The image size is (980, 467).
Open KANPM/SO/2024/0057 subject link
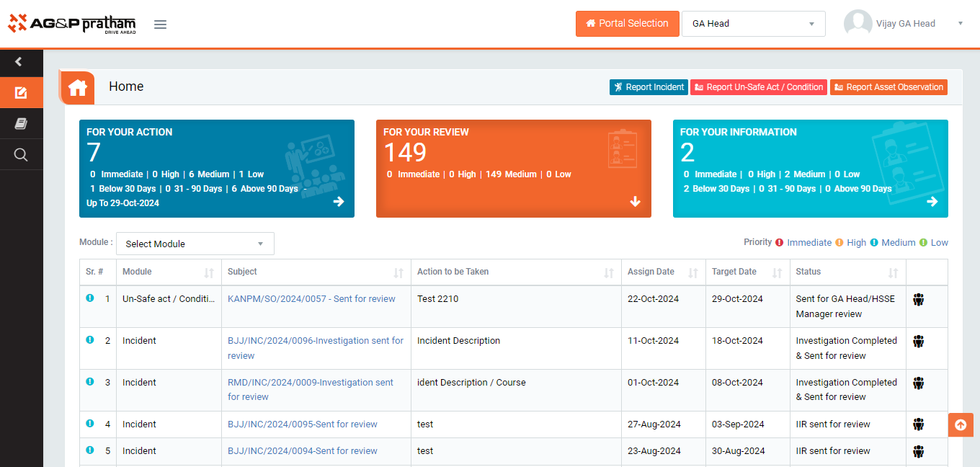click(x=311, y=299)
